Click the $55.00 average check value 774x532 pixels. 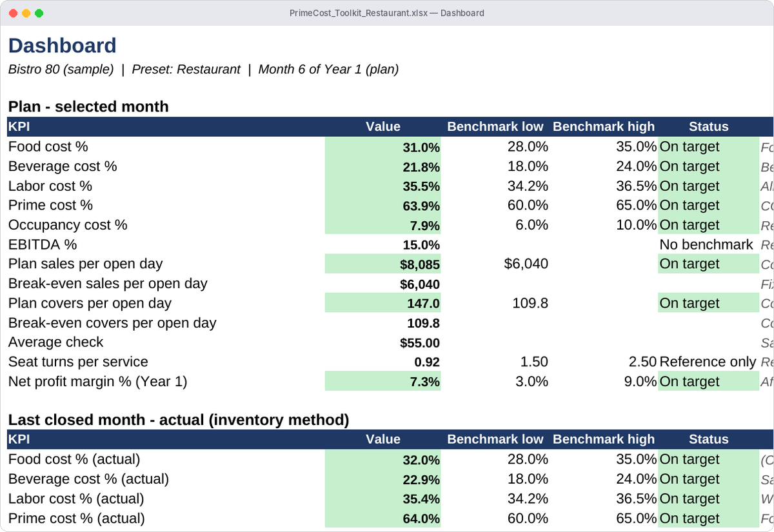pos(420,343)
